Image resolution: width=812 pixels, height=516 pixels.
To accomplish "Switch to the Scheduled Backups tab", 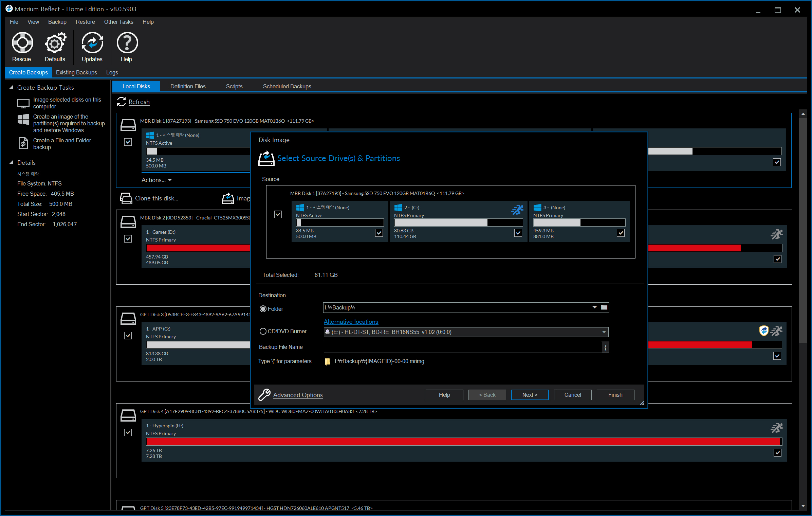I will (287, 86).
